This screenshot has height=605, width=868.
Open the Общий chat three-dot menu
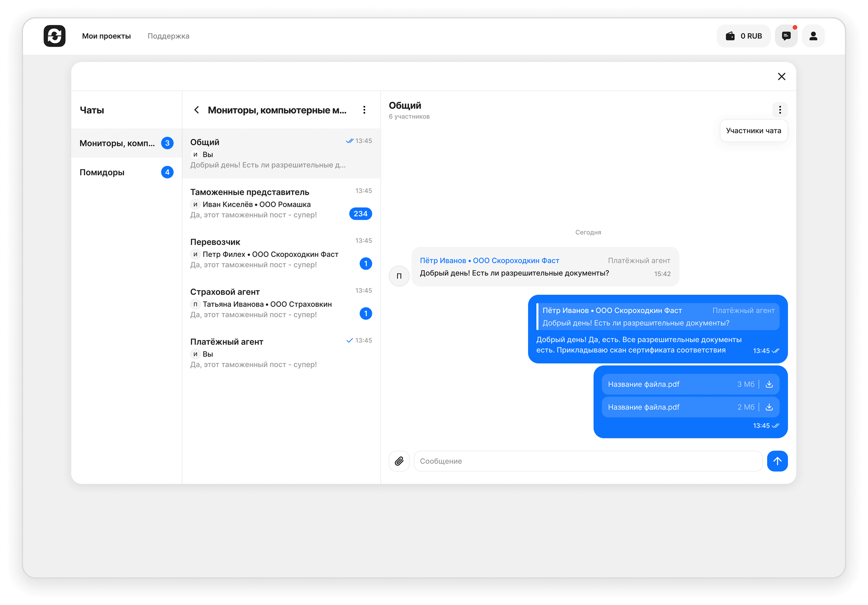pos(780,110)
